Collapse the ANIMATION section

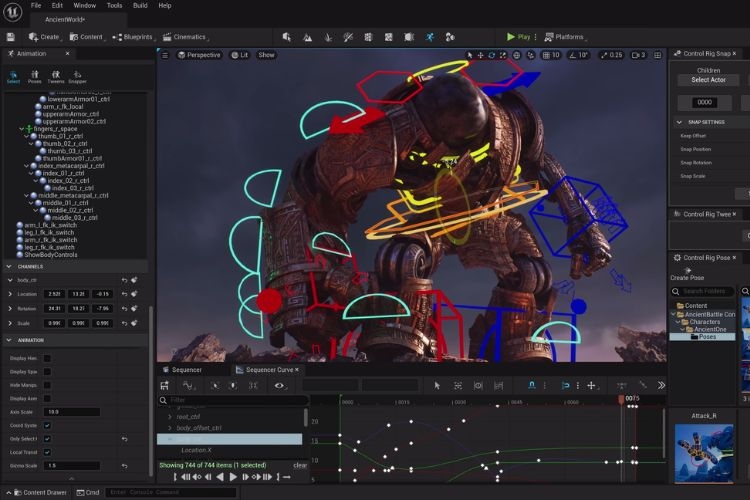tap(9, 340)
